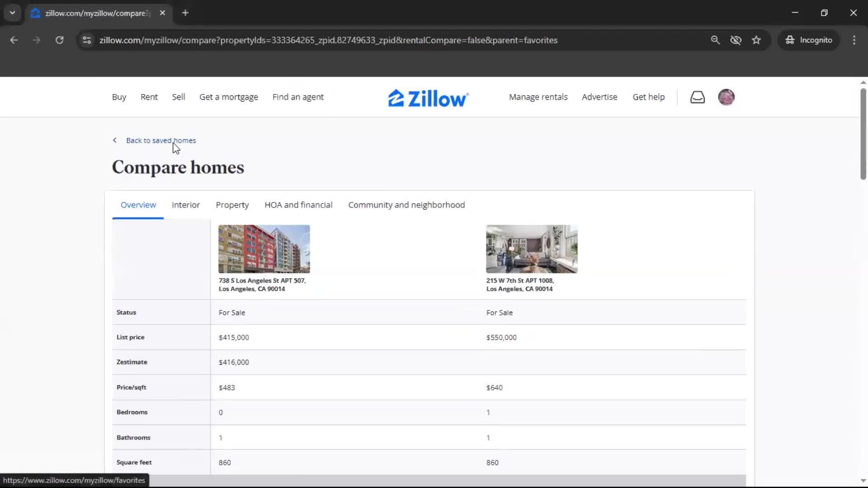
Task: Open Chrome three-dot menu
Action: point(854,40)
